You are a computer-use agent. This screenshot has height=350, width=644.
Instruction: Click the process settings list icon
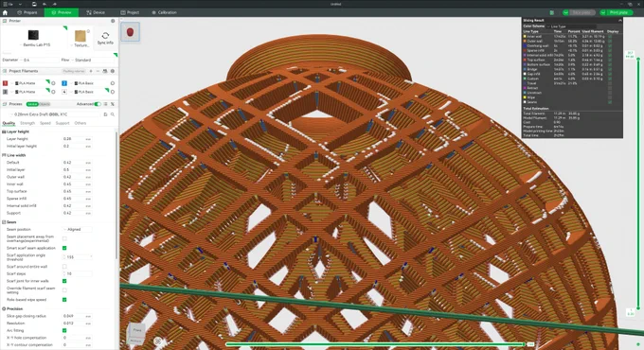point(105,104)
